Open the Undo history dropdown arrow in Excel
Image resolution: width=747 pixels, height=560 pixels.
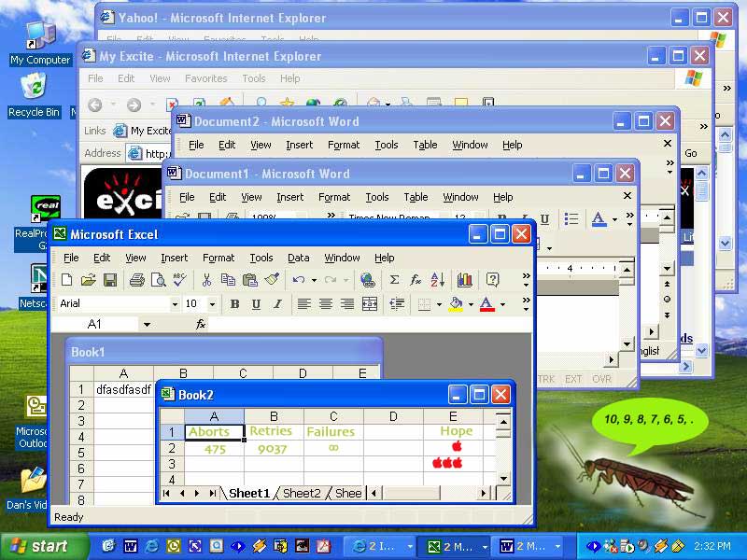314,280
